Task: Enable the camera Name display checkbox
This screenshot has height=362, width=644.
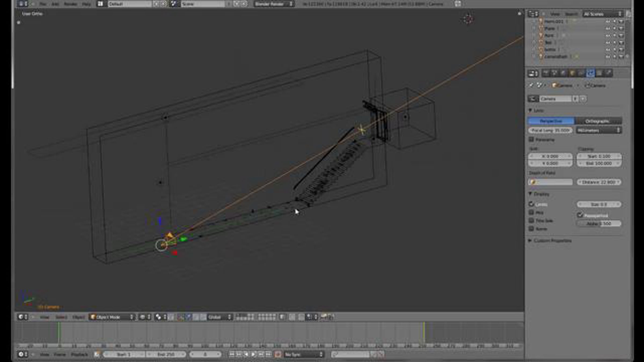Action: point(531,229)
